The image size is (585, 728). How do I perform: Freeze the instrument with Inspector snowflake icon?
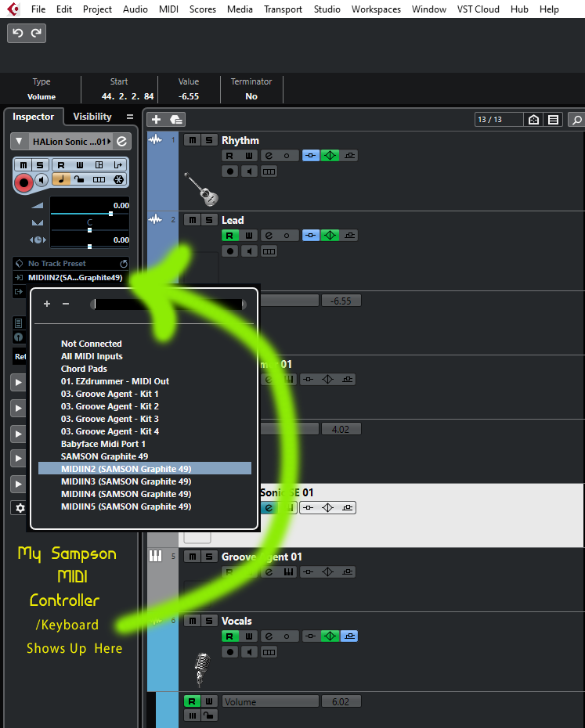118,180
